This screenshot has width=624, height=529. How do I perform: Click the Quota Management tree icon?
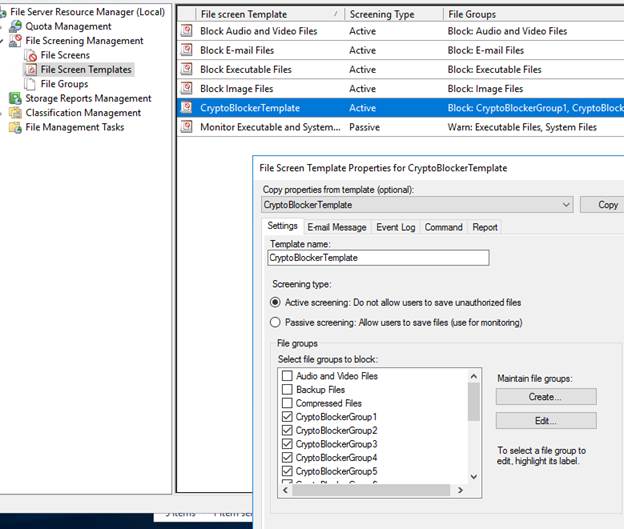pos(17,26)
